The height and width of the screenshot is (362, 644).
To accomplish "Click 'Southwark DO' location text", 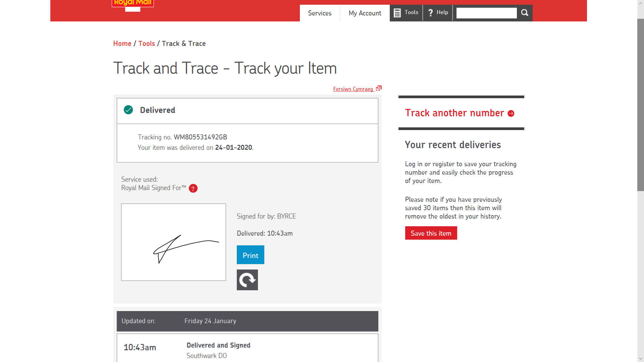I will pyautogui.click(x=207, y=356).
